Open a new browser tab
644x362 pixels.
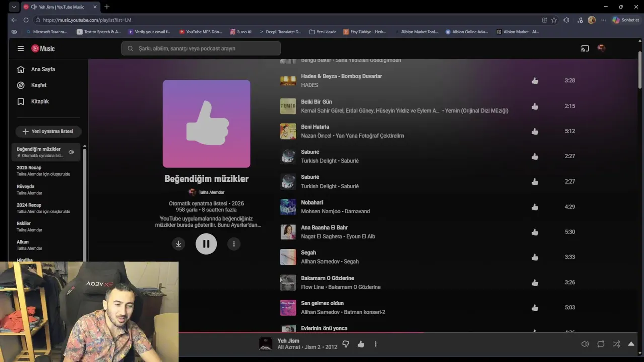[x=107, y=7]
